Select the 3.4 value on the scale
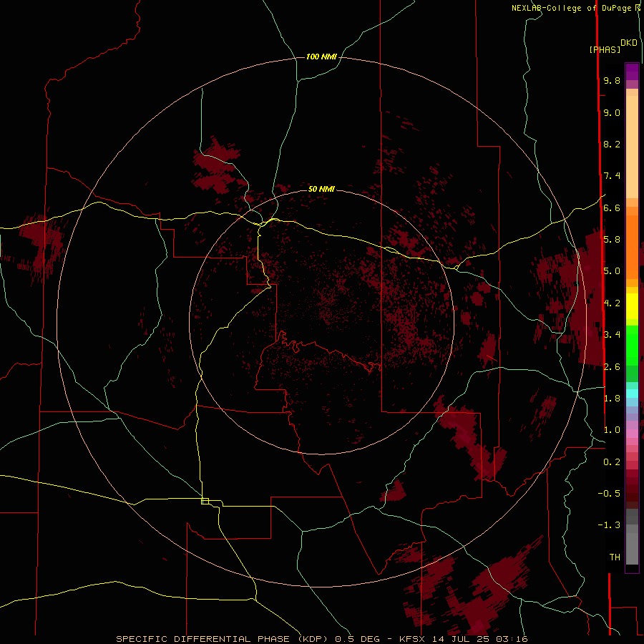This screenshot has height=644, width=644. (x=612, y=335)
